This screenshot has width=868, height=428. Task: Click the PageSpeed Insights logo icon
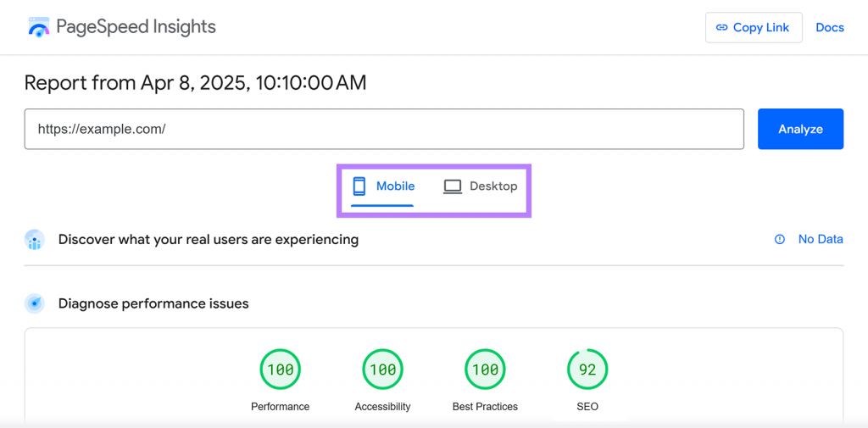coord(39,27)
